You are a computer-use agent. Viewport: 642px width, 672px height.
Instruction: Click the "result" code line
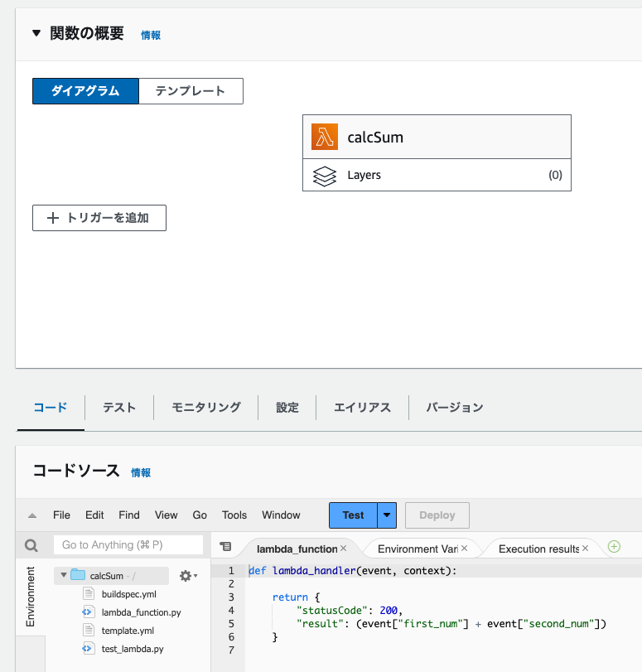click(451, 624)
